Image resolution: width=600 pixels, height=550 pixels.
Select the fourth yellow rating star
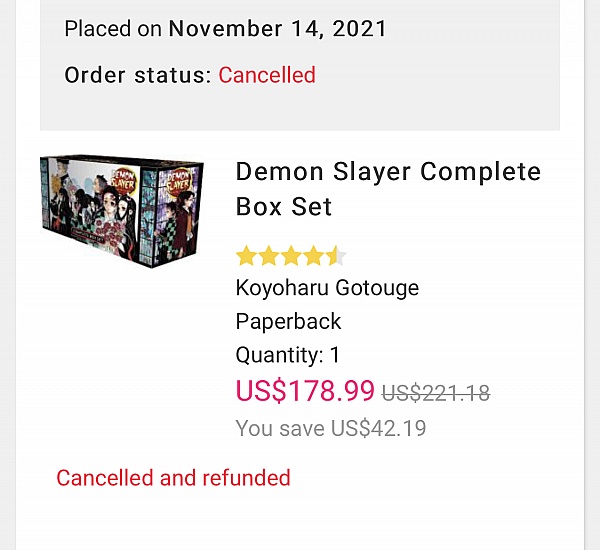coord(314,256)
